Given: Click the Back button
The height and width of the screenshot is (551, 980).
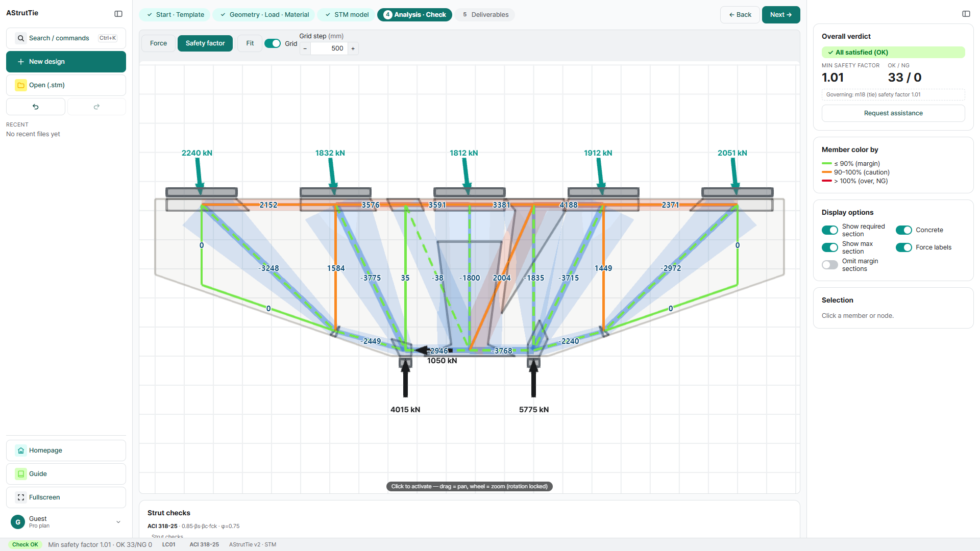Looking at the screenshot, I should click(740, 15).
